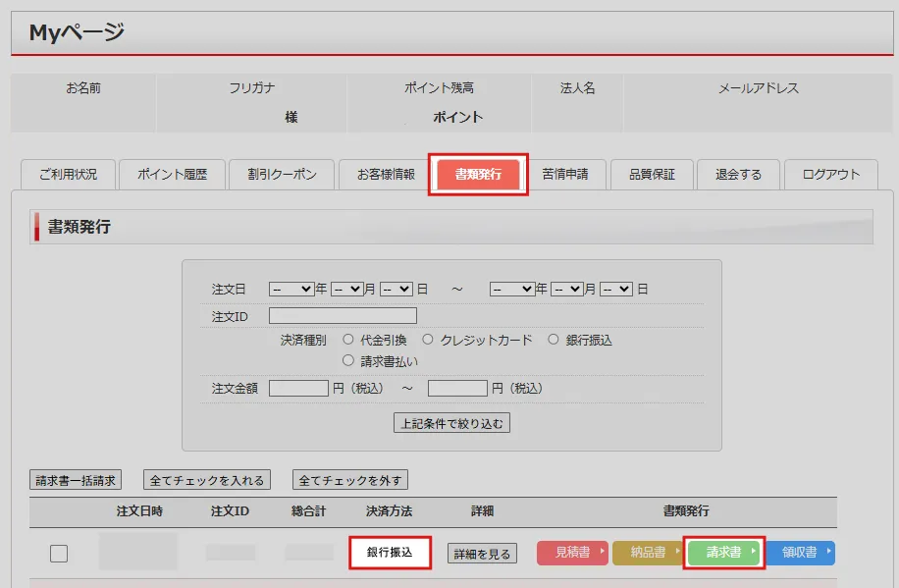Select the 請求書払い radio button
This screenshot has height=588, width=899.
click(x=348, y=360)
